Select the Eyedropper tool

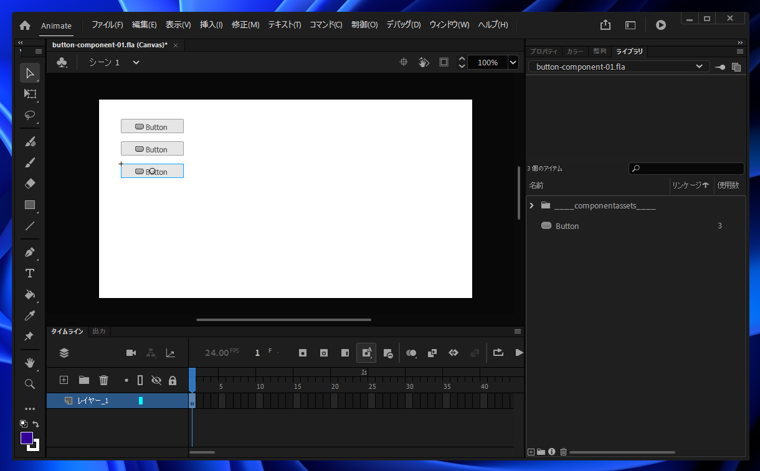coord(30,315)
